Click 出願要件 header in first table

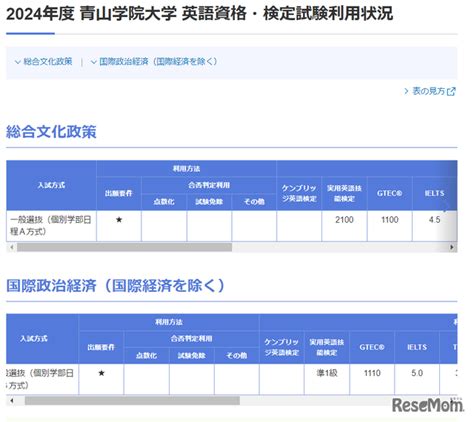coord(119,193)
